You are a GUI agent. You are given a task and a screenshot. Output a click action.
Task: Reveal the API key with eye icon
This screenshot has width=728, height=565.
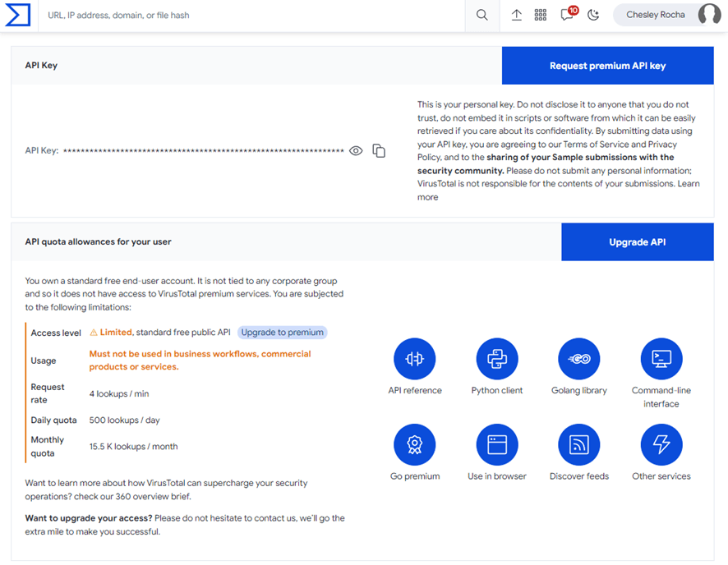click(356, 151)
